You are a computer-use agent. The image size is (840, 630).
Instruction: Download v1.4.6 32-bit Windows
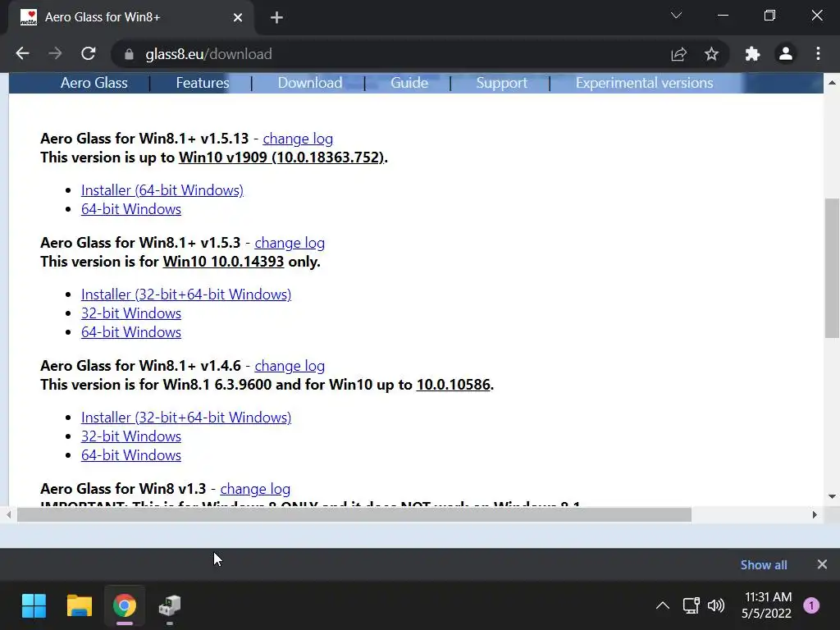coord(131,436)
